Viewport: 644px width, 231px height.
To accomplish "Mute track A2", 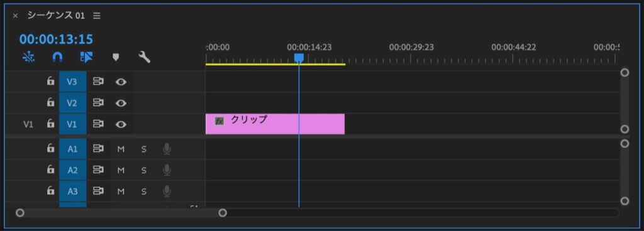I will pyautogui.click(x=121, y=170).
